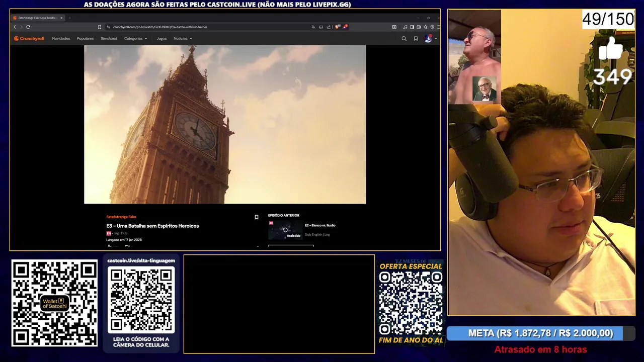Open the Novidades menu item
Screen dimensions: 644x362
(61, 38)
